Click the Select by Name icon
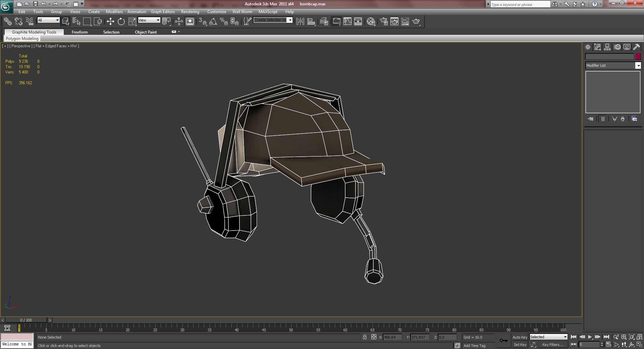 pyautogui.click(x=76, y=21)
